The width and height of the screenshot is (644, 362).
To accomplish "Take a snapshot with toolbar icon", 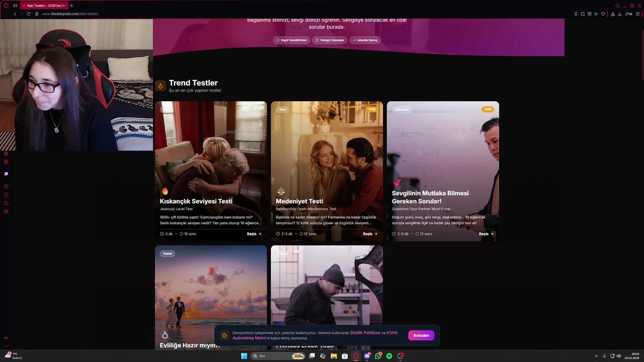I will coord(583,14).
